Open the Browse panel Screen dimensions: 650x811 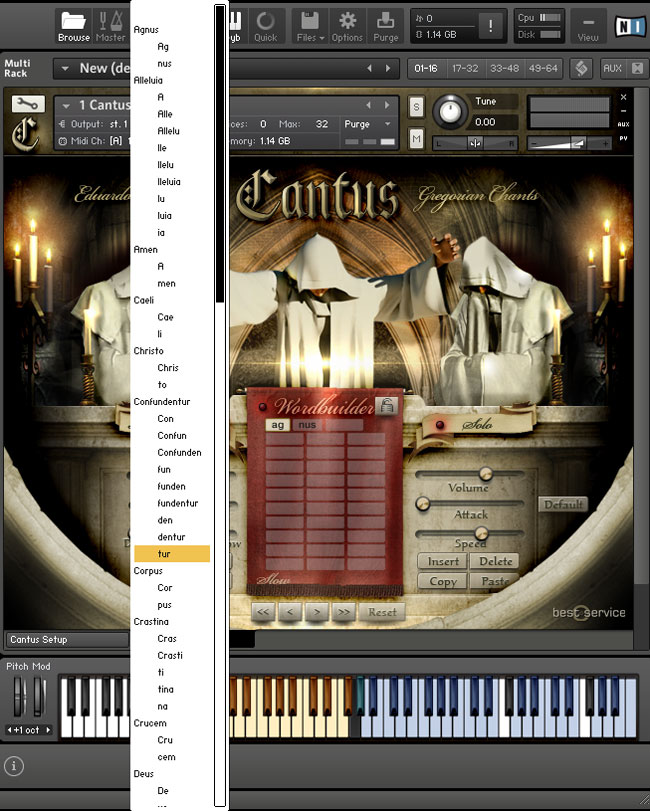(73, 25)
